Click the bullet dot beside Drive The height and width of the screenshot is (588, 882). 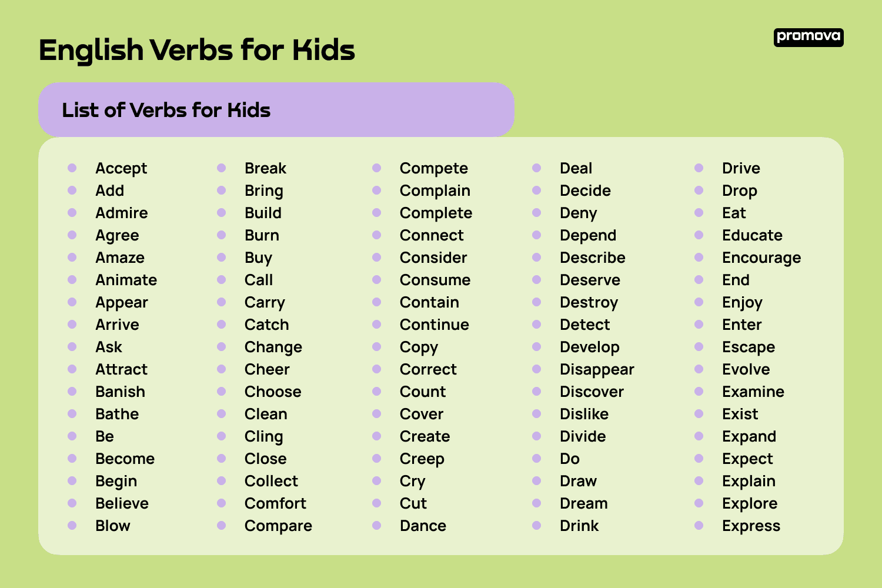[699, 168]
